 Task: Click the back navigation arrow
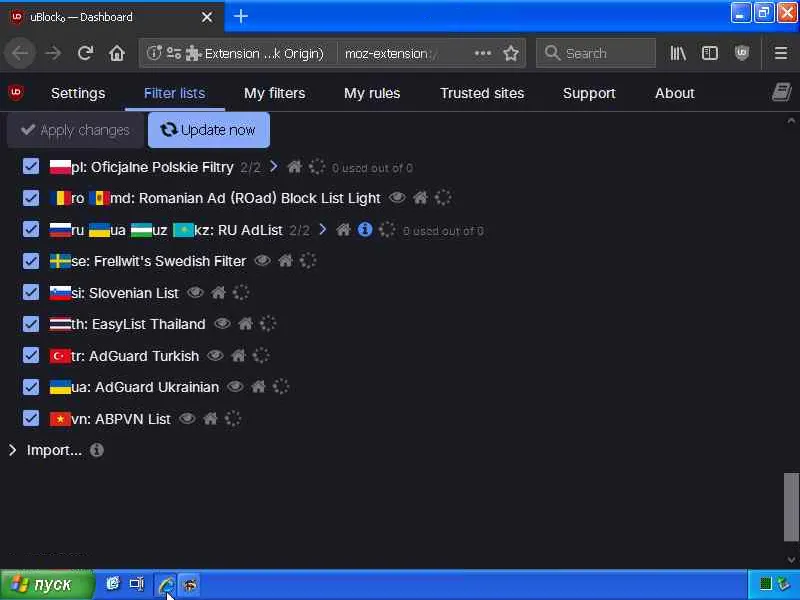(20, 53)
